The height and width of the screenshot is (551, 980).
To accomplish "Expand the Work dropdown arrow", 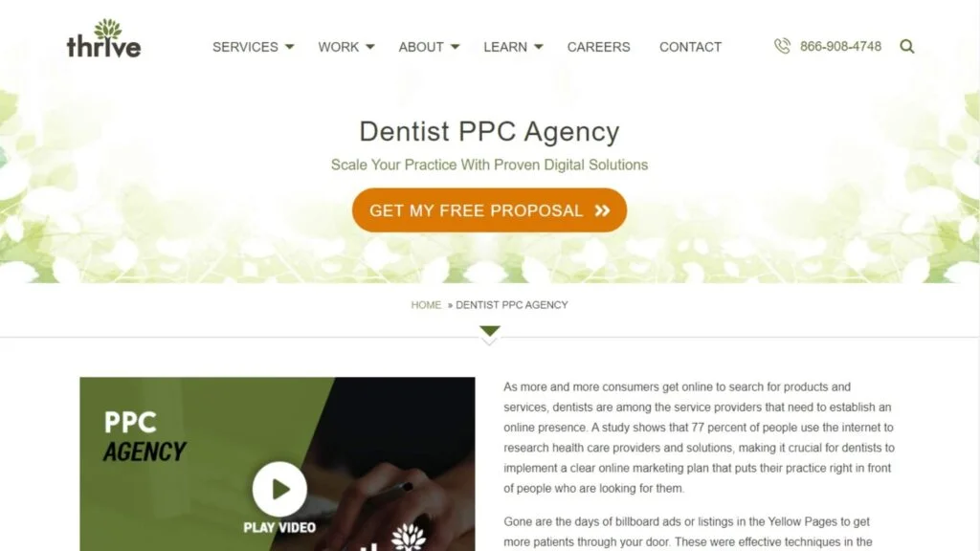I will click(370, 47).
